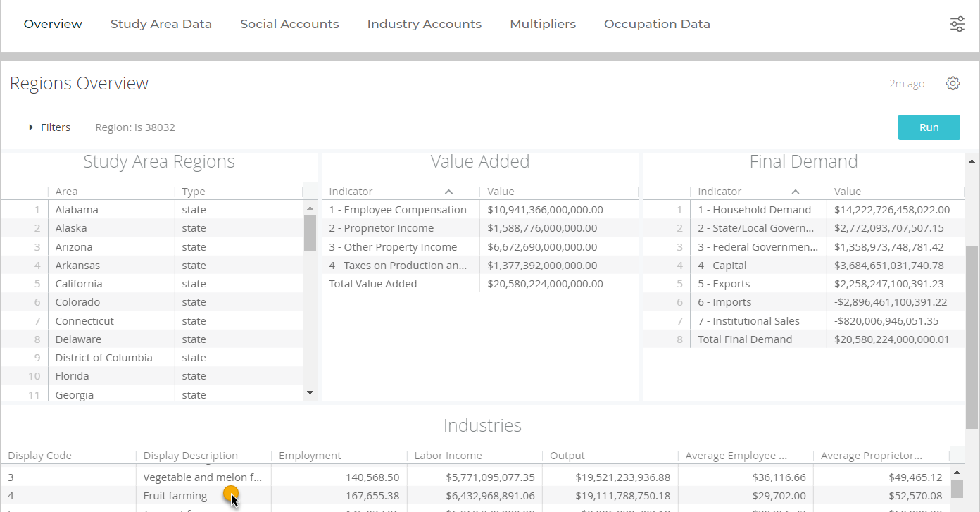980x512 pixels.
Task: Sort Final Demand by Indicator arrow
Action: click(x=795, y=192)
